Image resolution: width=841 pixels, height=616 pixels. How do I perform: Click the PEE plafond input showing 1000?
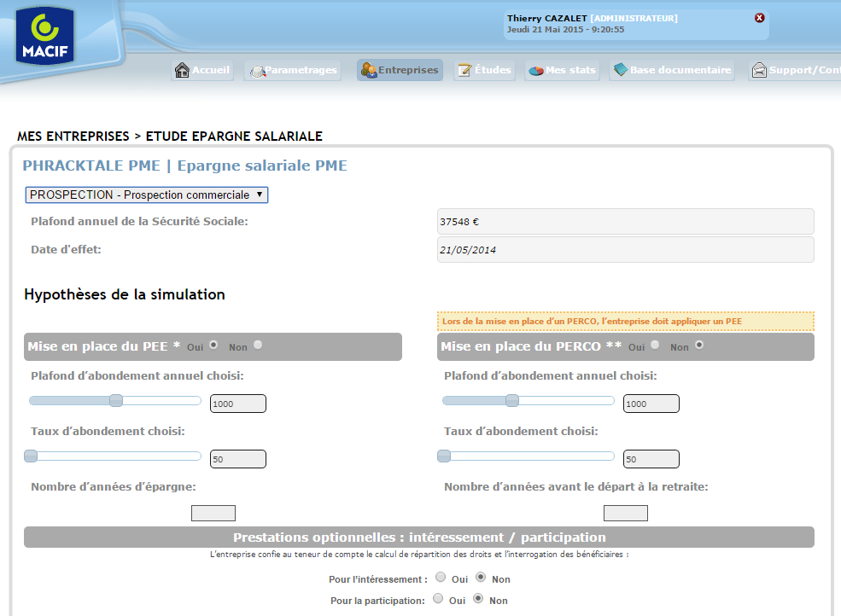237,403
